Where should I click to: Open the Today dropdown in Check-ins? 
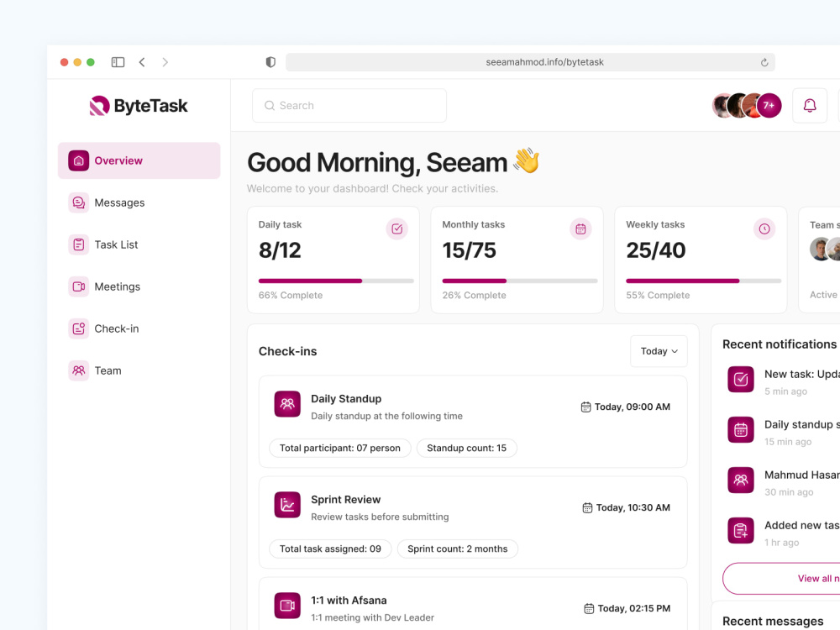click(x=659, y=351)
